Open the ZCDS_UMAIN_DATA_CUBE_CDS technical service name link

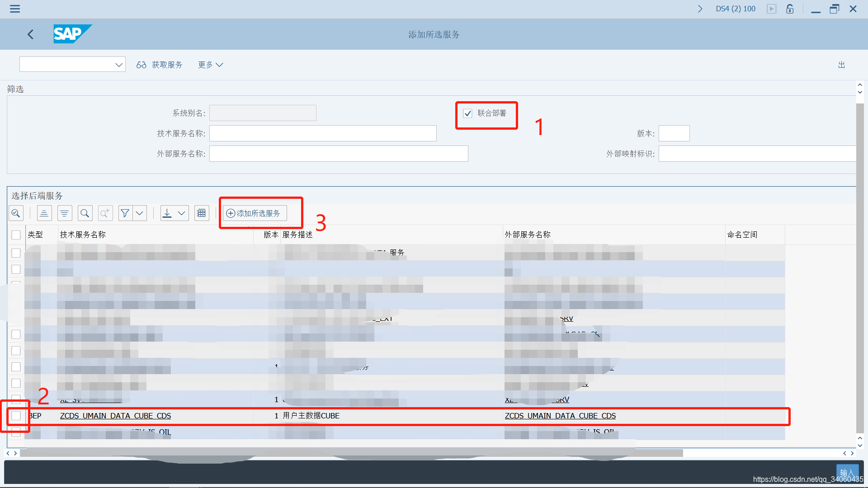click(115, 416)
